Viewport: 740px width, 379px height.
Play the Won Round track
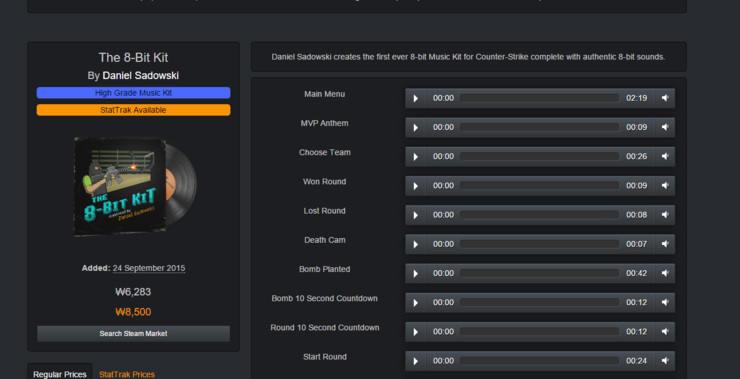click(x=416, y=186)
